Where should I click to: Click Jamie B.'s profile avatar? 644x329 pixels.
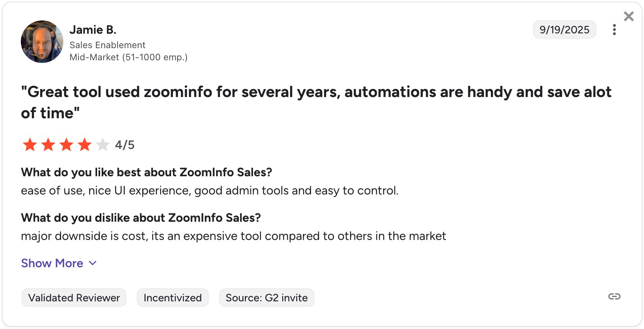42,42
